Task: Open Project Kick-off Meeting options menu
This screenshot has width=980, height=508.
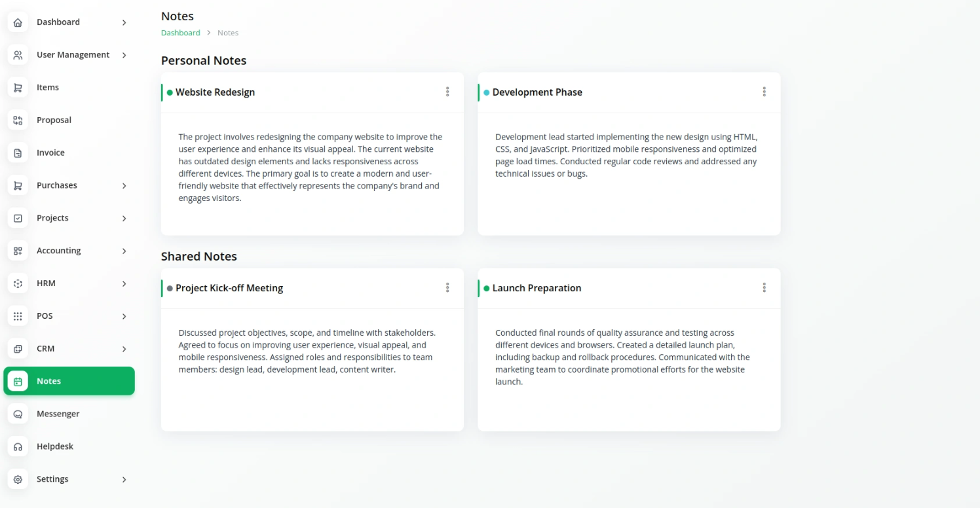Action: 447,288
